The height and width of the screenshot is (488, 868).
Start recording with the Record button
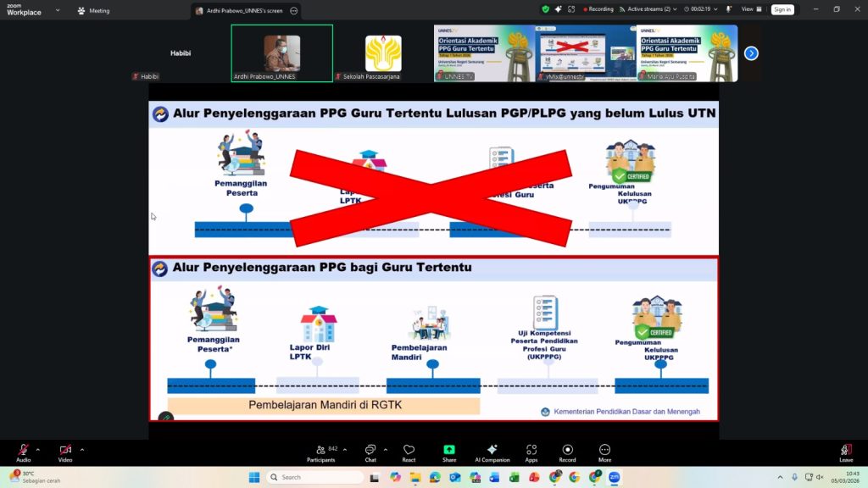567,450
